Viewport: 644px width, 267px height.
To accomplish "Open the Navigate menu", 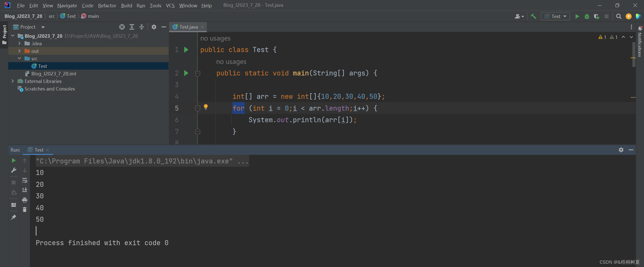I will pyautogui.click(x=67, y=5).
